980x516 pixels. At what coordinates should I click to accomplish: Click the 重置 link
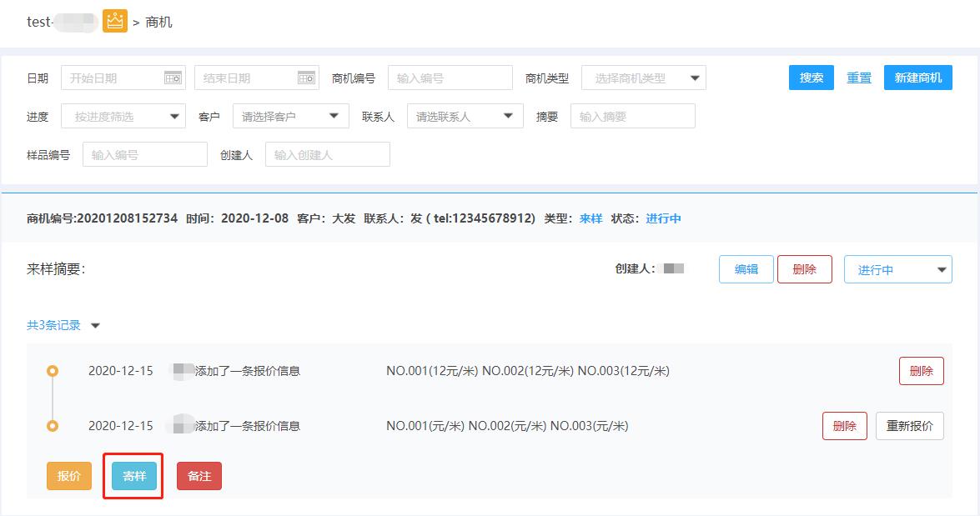[x=859, y=78]
